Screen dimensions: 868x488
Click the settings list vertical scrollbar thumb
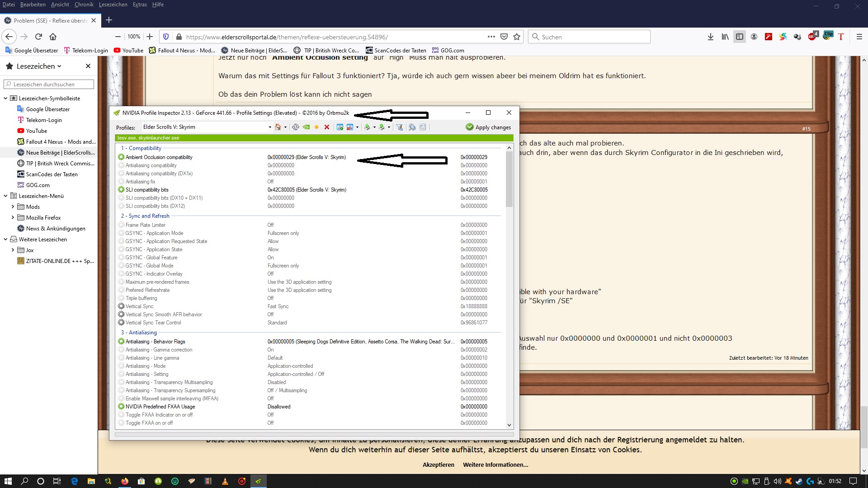pyautogui.click(x=509, y=178)
